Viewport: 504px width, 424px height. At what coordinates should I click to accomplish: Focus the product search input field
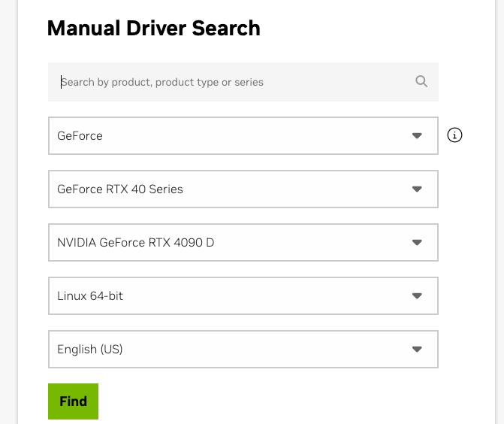243,82
